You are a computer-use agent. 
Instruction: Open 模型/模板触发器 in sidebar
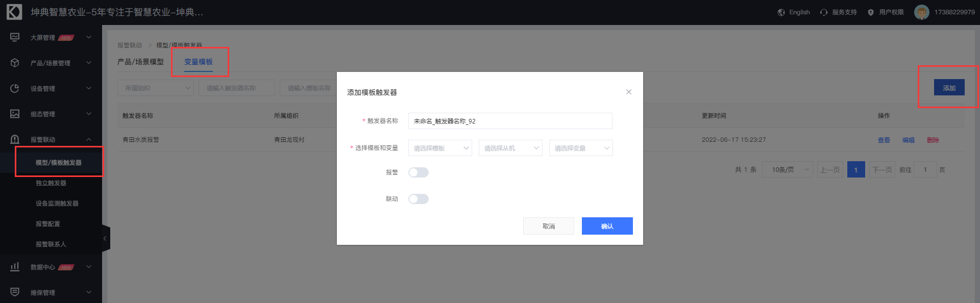(59, 162)
